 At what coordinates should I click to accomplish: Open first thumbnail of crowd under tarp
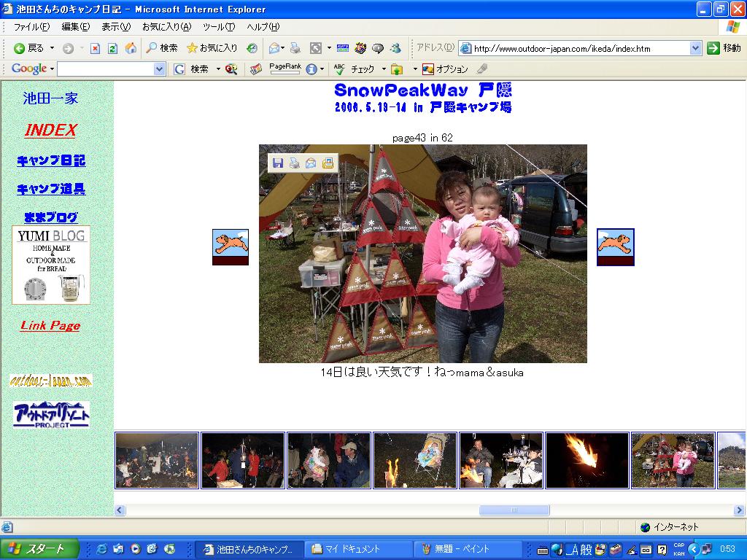(x=157, y=461)
